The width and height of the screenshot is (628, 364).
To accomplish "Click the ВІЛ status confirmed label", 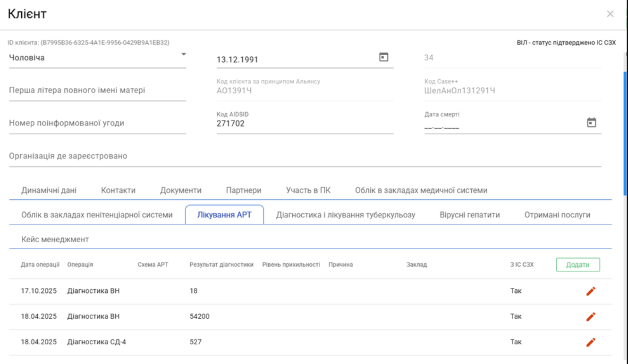I will pyautogui.click(x=566, y=43).
